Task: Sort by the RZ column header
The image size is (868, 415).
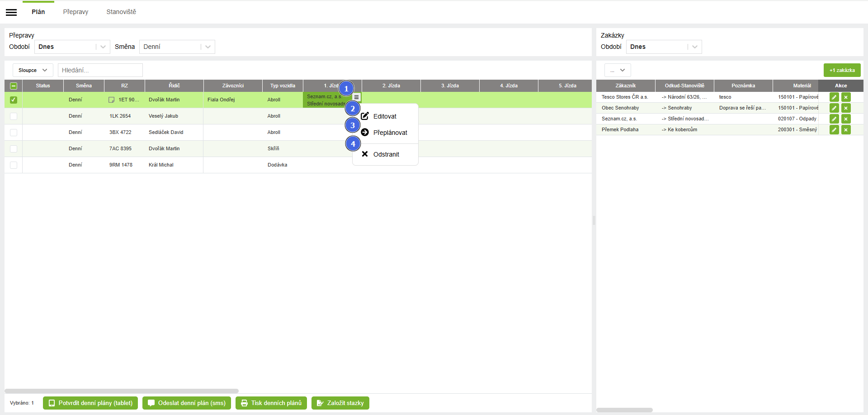Action: 124,86
